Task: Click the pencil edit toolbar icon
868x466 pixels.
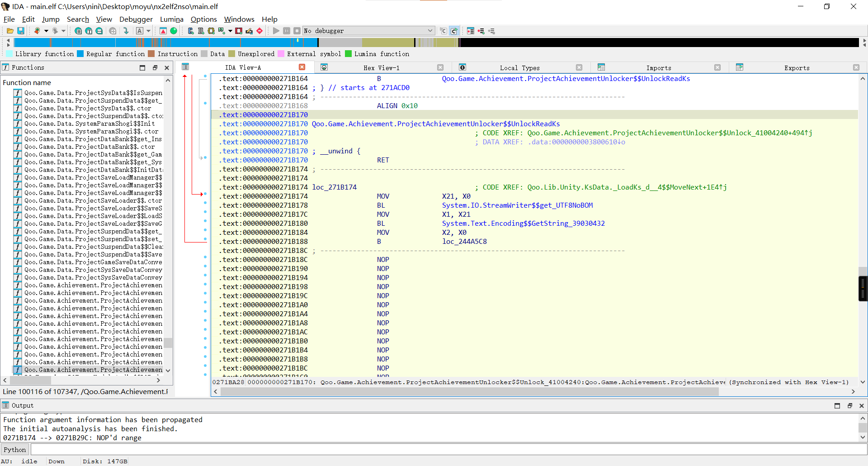Action: click(x=249, y=31)
